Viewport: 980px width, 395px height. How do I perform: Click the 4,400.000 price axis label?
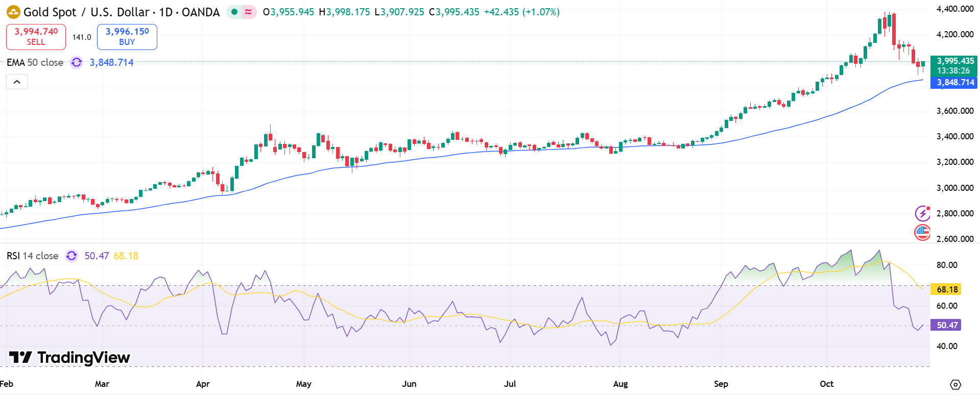click(955, 9)
